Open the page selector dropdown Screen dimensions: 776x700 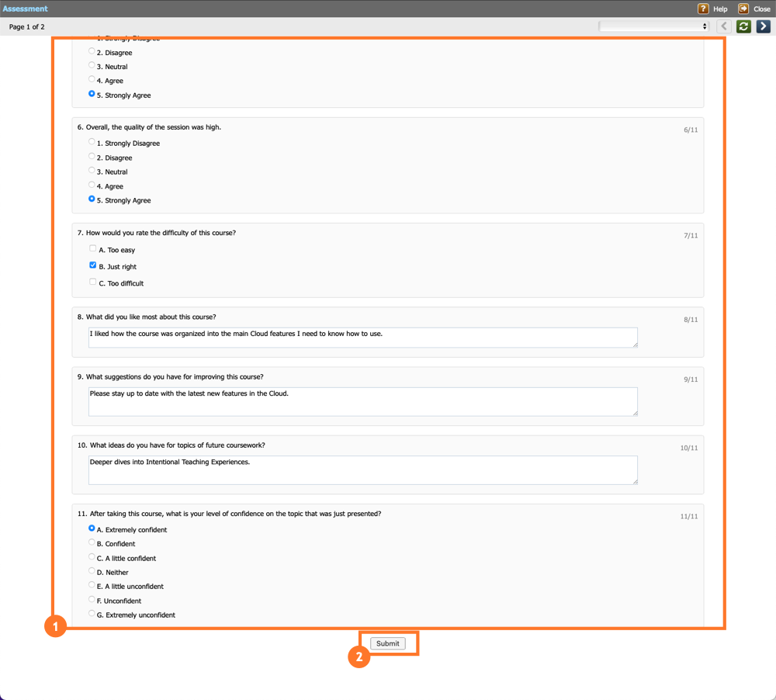(x=652, y=26)
